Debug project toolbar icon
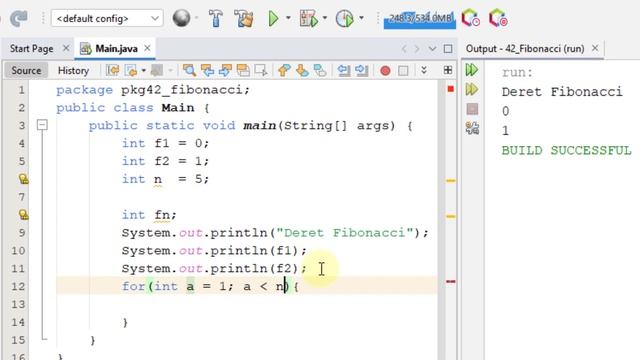Image resolution: width=640 pixels, height=360 pixels. coord(309,18)
